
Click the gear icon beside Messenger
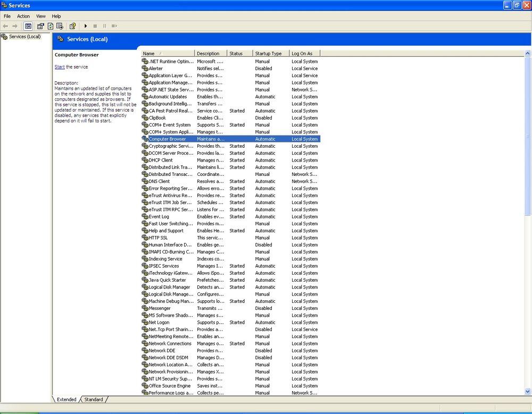(145, 308)
